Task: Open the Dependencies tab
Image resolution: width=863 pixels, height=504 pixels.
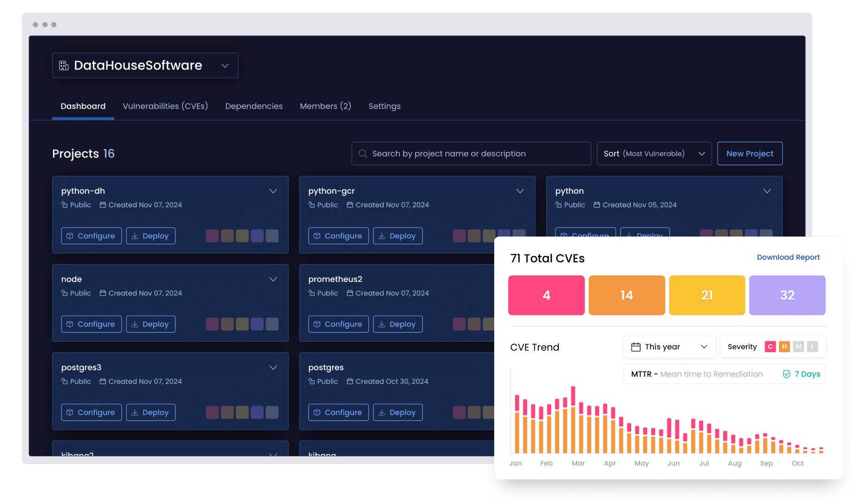Action: 254,106
